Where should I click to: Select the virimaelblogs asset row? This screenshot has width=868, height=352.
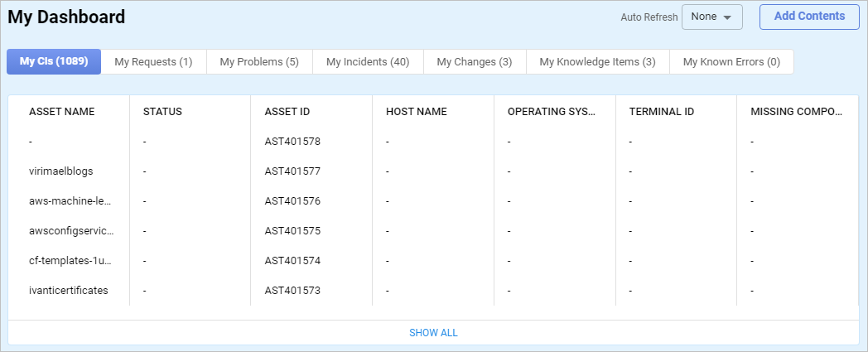[61, 171]
